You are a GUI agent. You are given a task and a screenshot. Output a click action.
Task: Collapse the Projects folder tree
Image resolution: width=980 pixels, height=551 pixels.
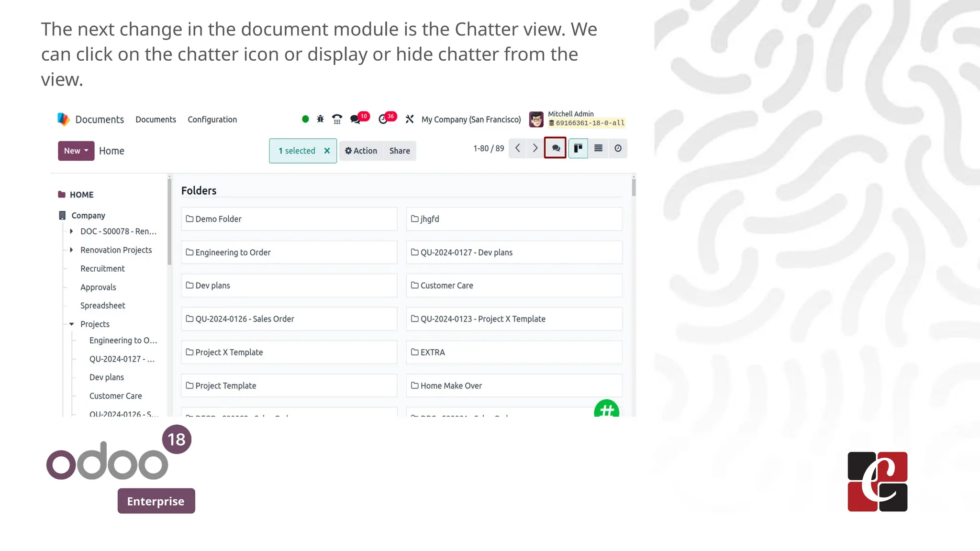click(71, 324)
